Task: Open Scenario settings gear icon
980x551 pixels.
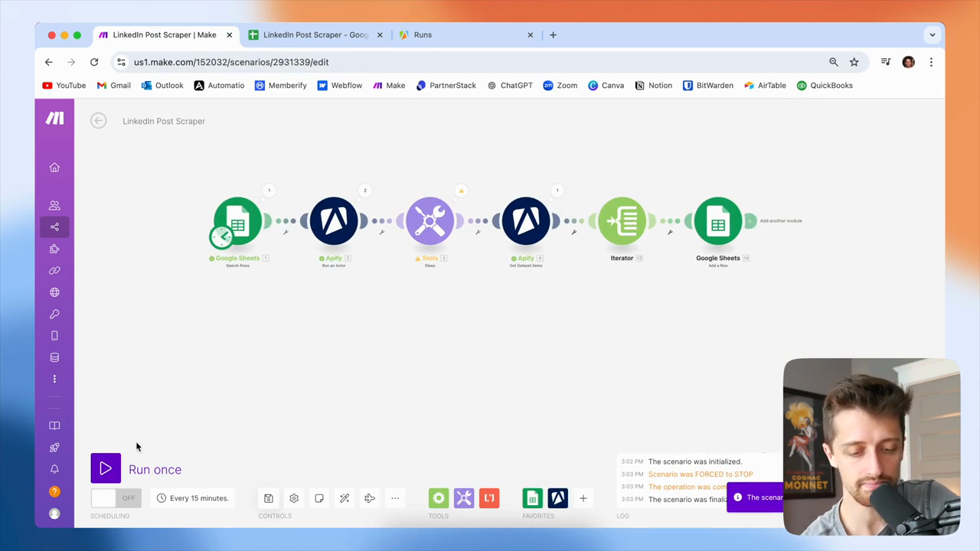Action: coord(294,498)
